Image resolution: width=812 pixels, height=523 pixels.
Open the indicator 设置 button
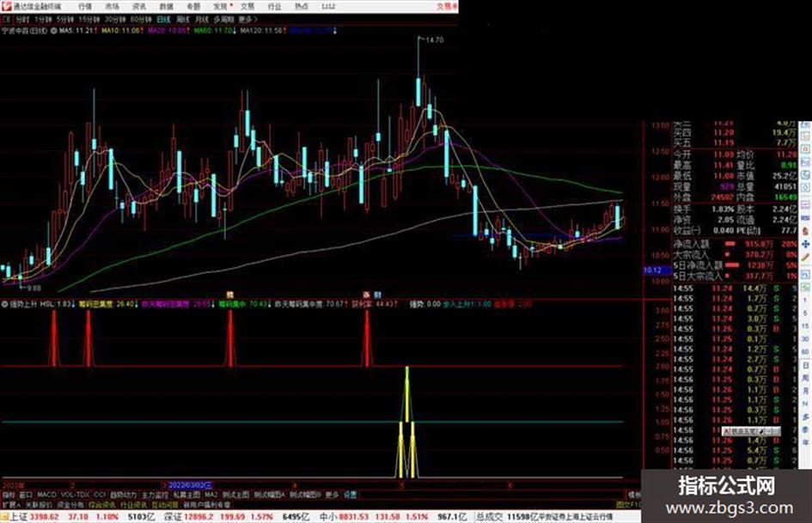[x=350, y=495]
